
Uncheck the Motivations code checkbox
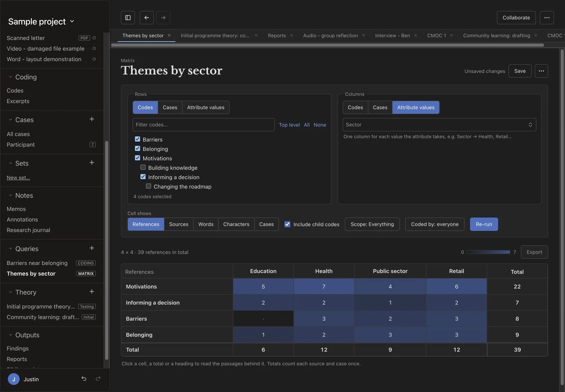(137, 158)
